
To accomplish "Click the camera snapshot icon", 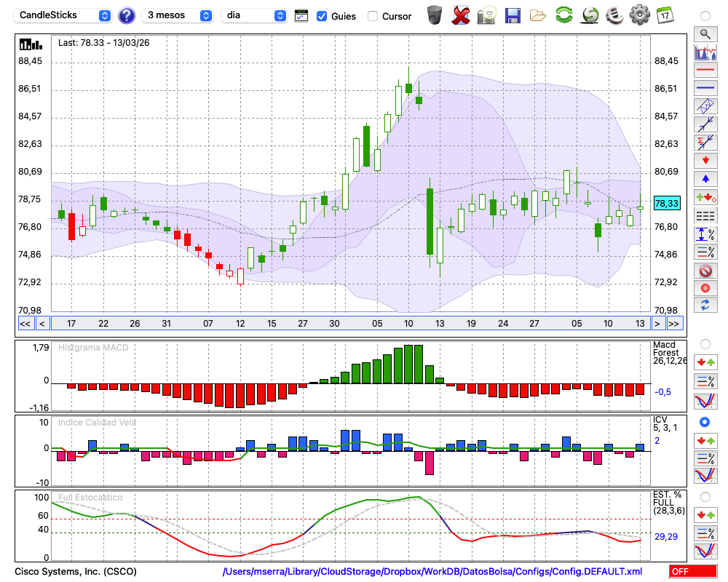I will click(x=486, y=15).
